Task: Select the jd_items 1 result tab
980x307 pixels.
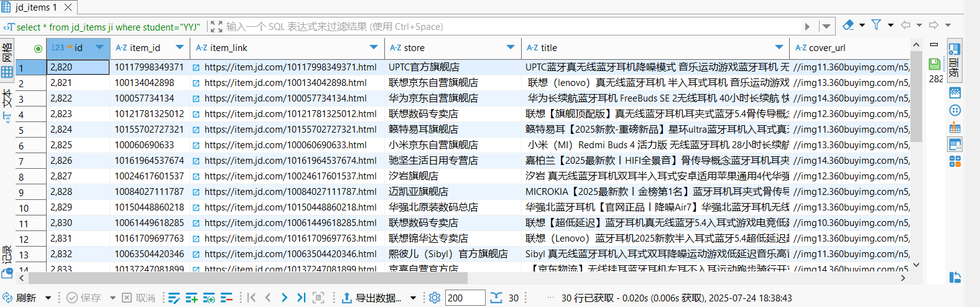Action: point(35,7)
